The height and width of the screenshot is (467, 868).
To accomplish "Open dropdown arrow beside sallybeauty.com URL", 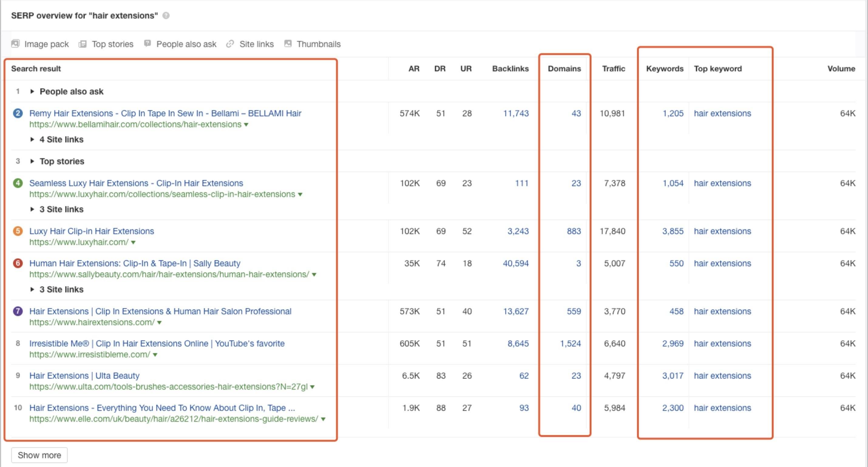I will click(314, 275).
